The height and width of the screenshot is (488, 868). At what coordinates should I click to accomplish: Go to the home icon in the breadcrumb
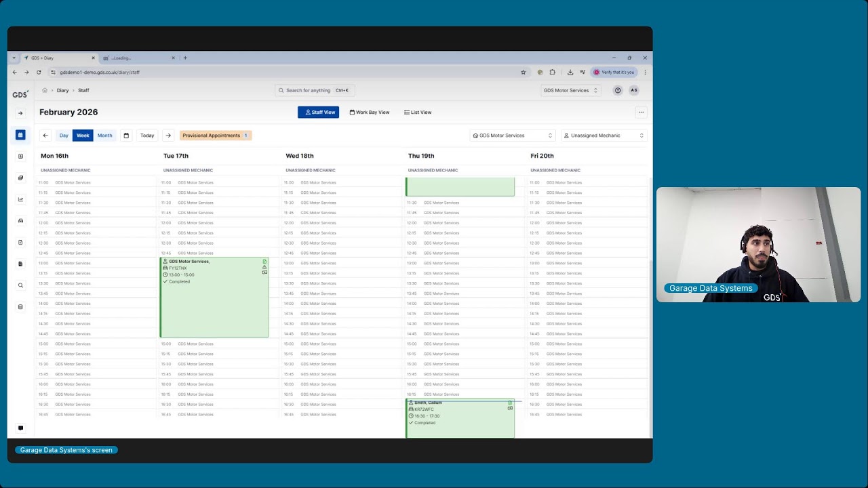click(45, 90)
